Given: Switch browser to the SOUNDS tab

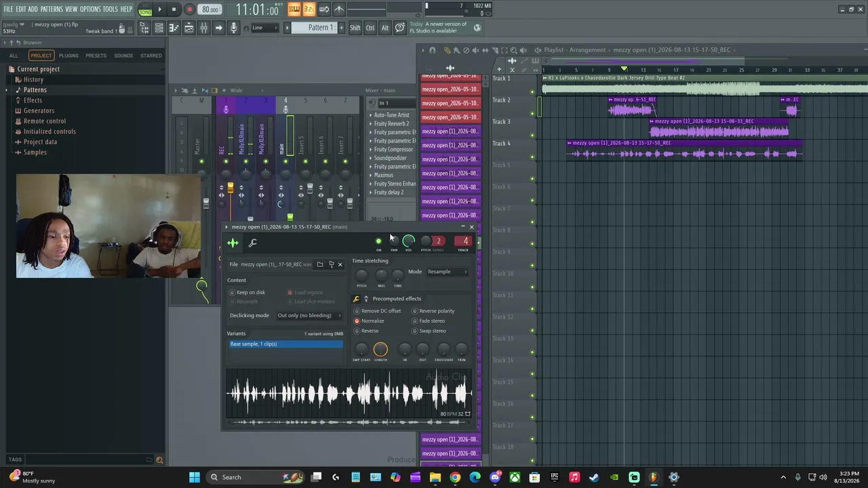Looking at the screenshot, I should tap(123, 56).
